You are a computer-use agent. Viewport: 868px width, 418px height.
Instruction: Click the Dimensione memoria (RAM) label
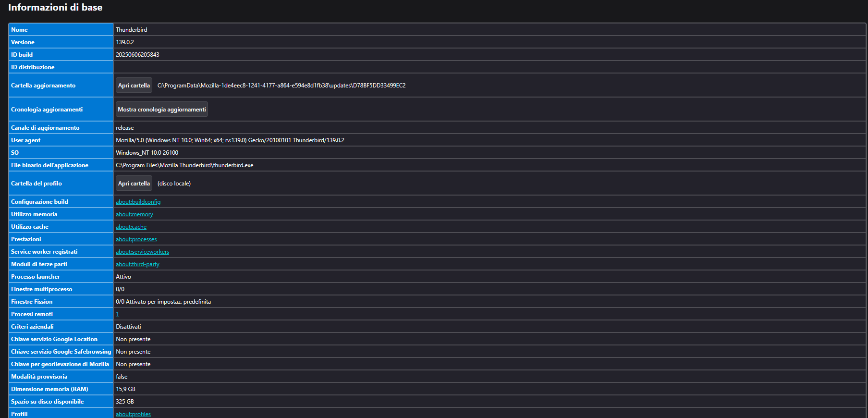click(49, 389)
